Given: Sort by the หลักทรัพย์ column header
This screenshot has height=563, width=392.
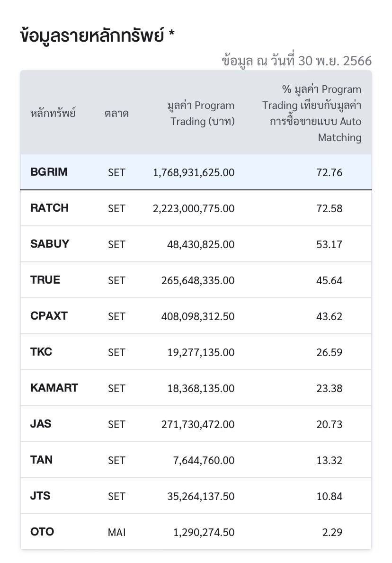Looking at the screenshot, I should coord(53,114).
